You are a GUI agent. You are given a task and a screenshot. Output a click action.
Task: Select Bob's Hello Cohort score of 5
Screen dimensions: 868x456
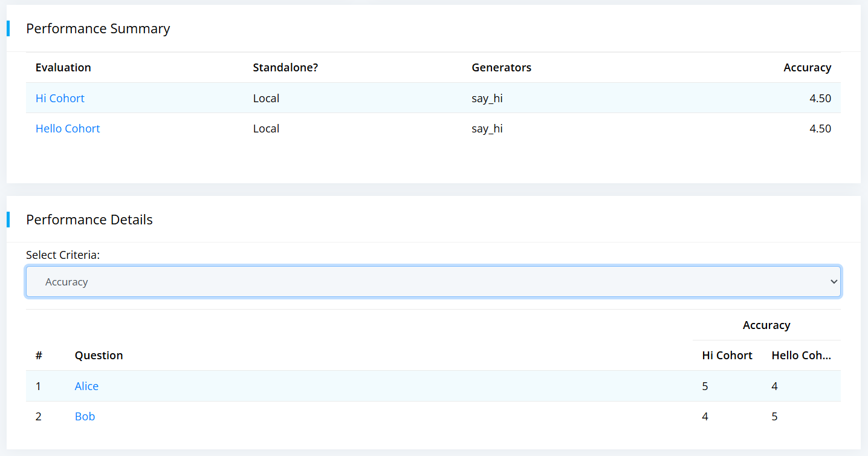(x=774, y=416)
